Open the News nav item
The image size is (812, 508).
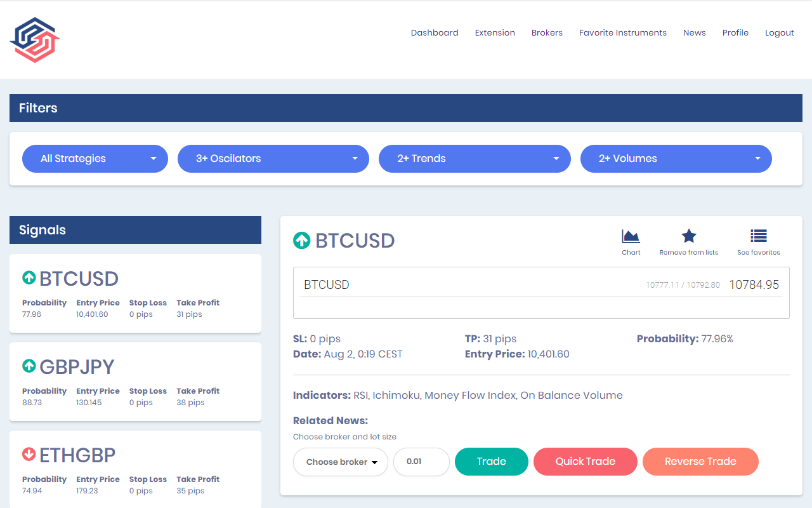(695, 33)
